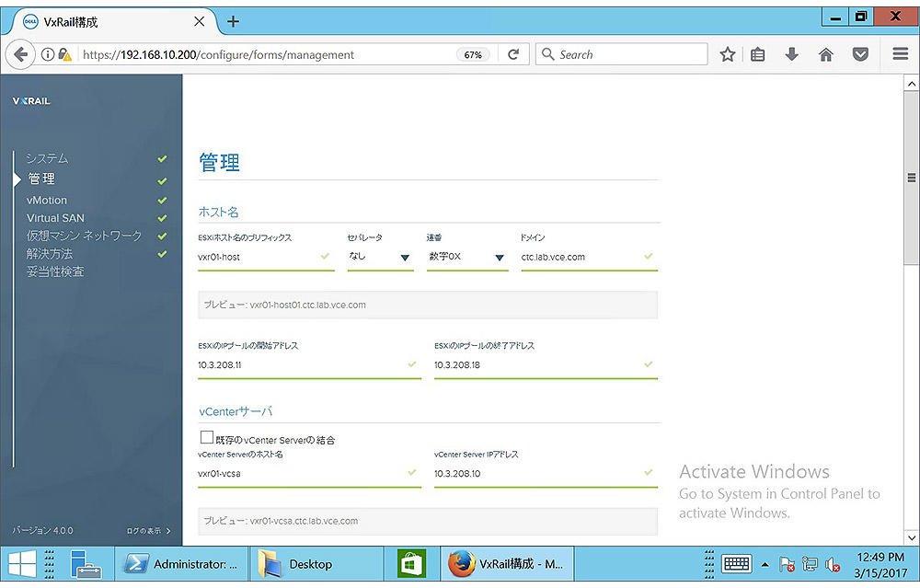Click preview text vxr01-host01.ctc.lab.vce.com
Viewport: 920px width, 588px height.
(307, 306)
